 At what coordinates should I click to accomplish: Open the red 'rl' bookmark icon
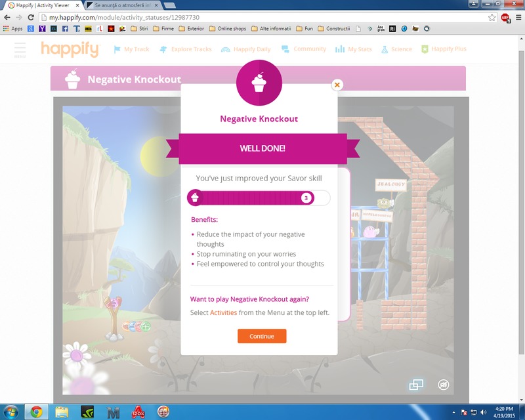pyautogui.click(x=100, y=29)
